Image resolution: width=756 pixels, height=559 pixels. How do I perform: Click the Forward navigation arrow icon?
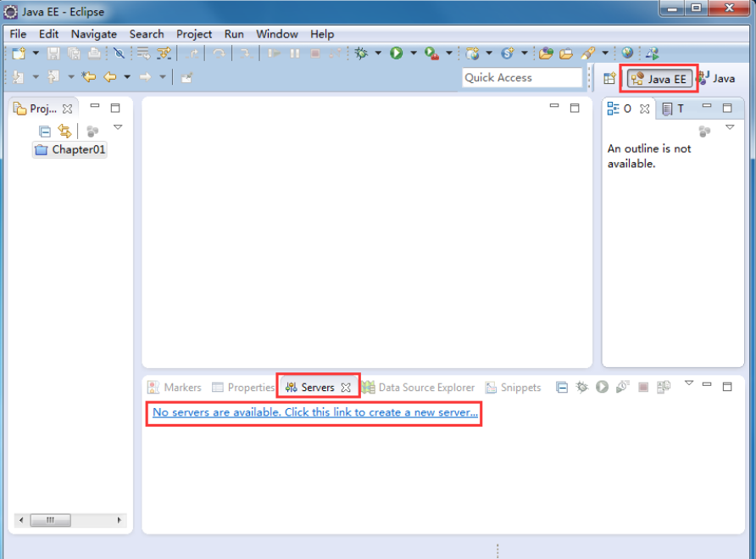point(145,76)
